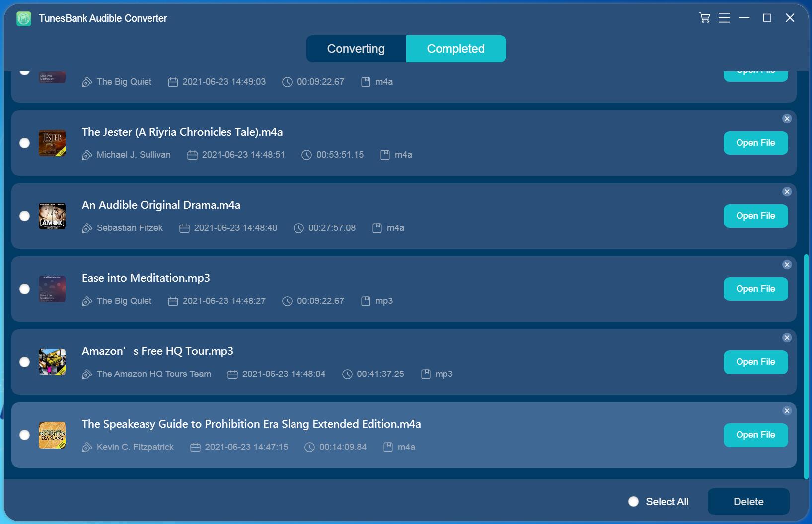Click the Ease into Meditation.mp3 cover thumbnail
The width and height of the screenshot is (812, 524).
pos(52,289)
